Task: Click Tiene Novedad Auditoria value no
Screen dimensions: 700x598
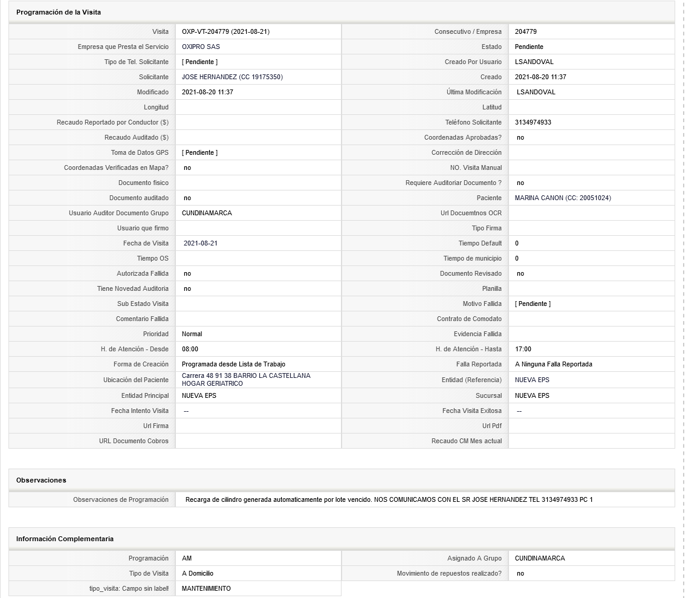Action: [187, 289]
